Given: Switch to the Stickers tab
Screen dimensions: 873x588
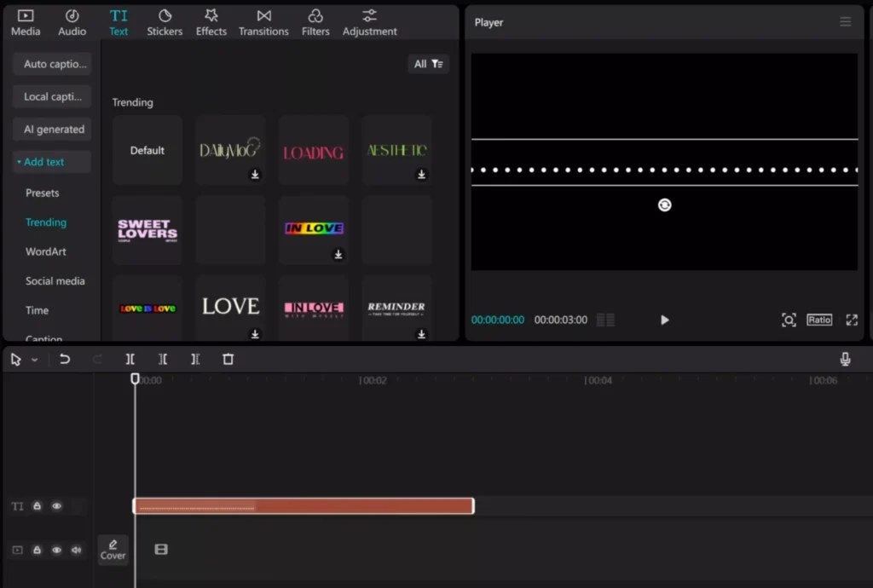Looking at the screenshot, I should [165, 23].
